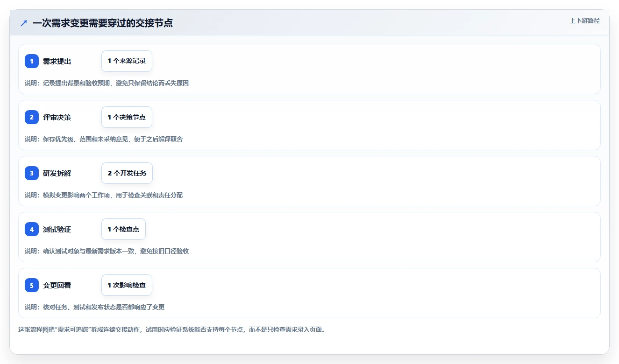
Task: Click the 评审决策 step title
Action: point(57,117)
